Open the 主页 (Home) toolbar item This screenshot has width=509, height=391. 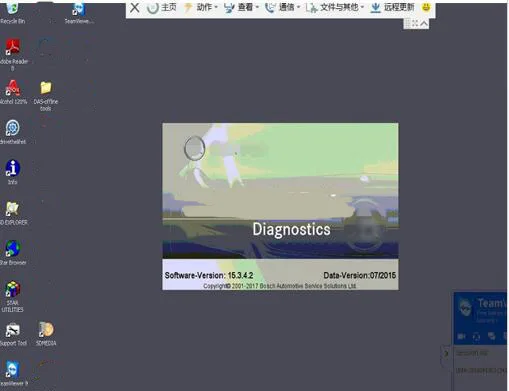tap(162, 7)
